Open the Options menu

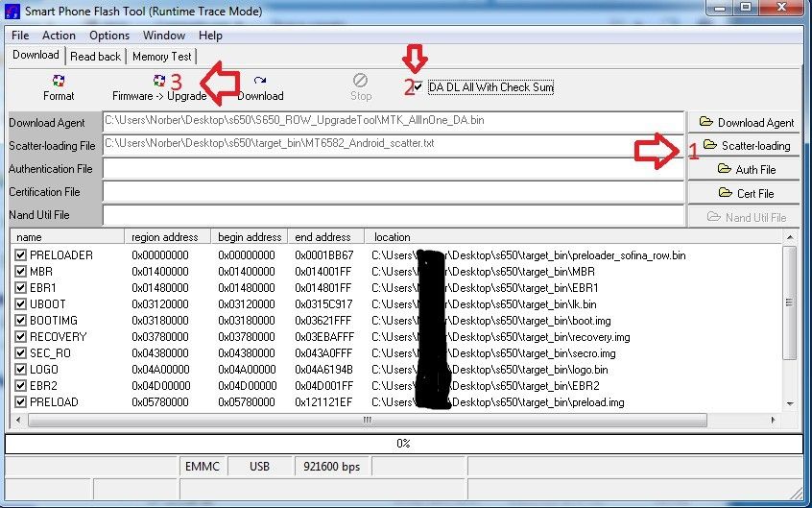(x=109, y=36)
